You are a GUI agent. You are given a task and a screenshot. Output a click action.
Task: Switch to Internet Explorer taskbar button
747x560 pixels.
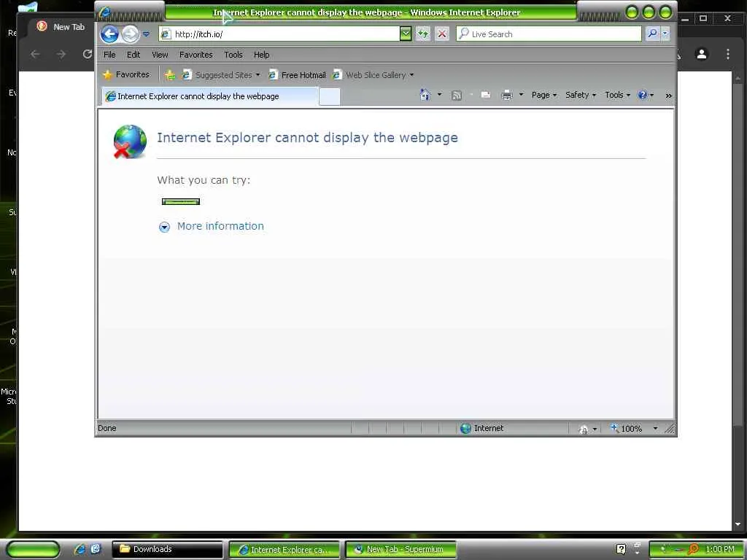[x=284, y=549]
